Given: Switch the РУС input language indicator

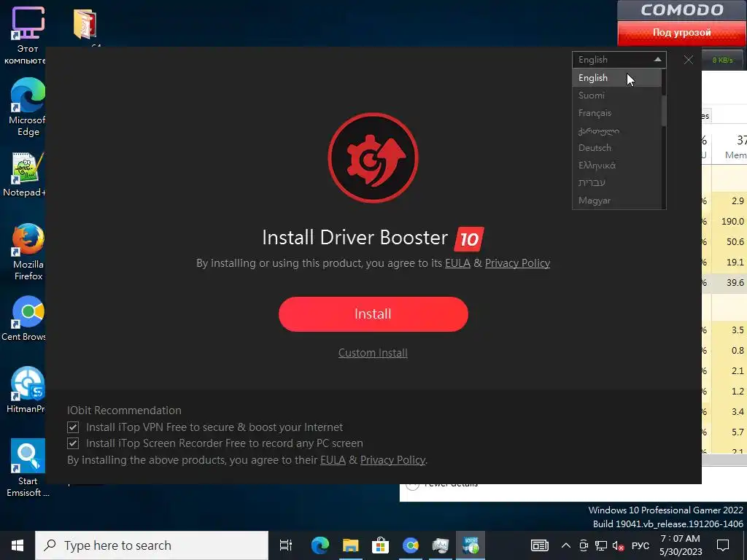Looking at the screenshot, I should pyautogui.click(x=640, y=545).
